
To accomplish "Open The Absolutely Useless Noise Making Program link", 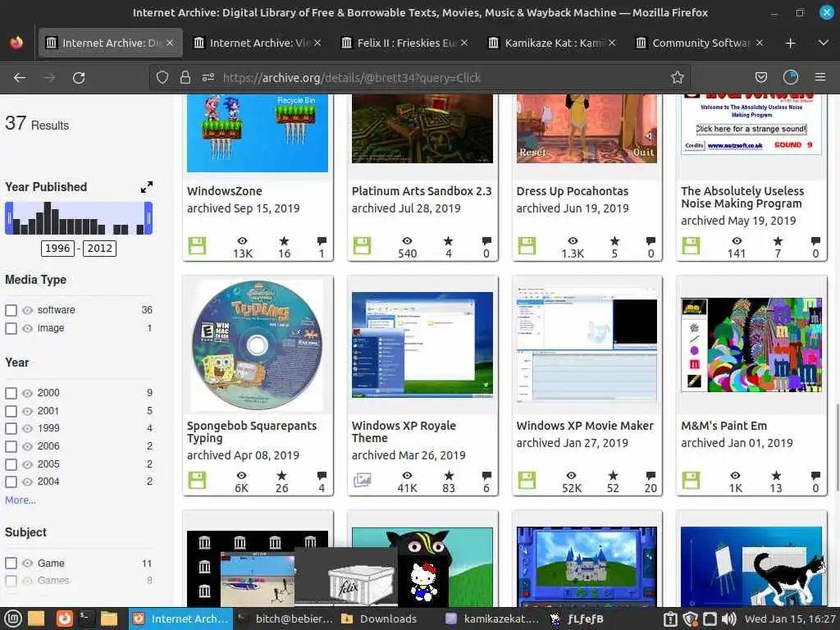I will click(x=742, y=197).
